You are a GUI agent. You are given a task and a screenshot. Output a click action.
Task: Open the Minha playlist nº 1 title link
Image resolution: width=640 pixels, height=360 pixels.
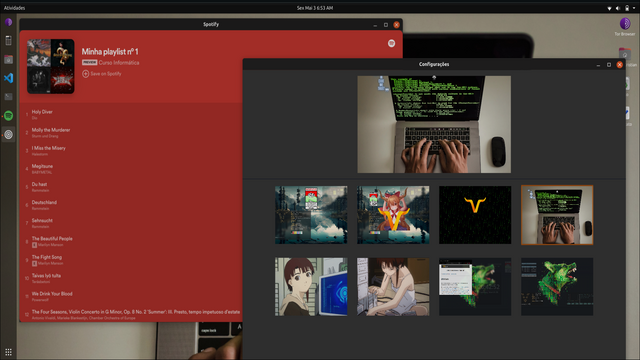110,52
